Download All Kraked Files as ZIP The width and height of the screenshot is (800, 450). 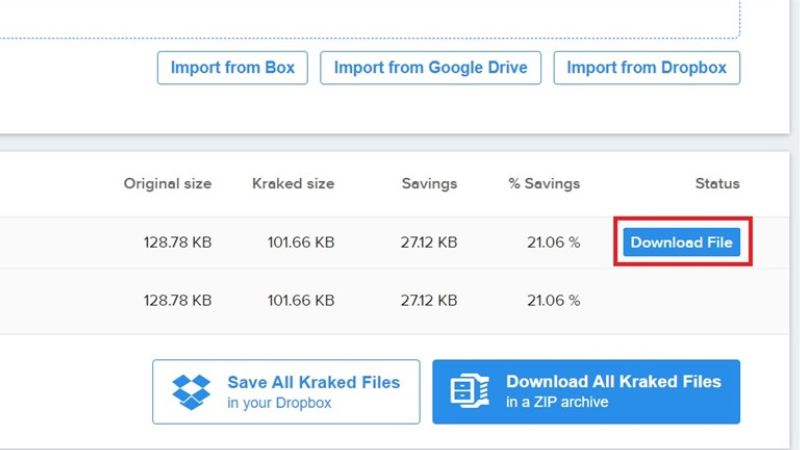(x=586, y=392)
